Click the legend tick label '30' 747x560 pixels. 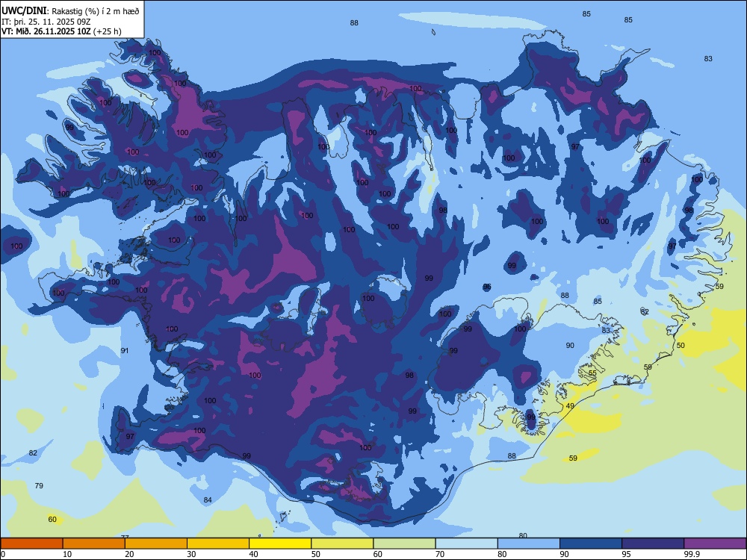tap(191, 554)
